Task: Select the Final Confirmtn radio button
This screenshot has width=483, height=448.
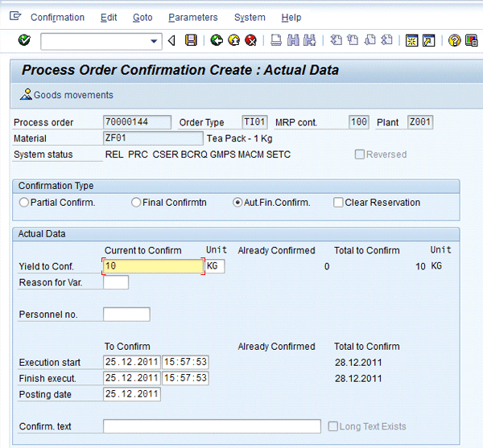Action: pyautogui.click(x=136, y=203)
